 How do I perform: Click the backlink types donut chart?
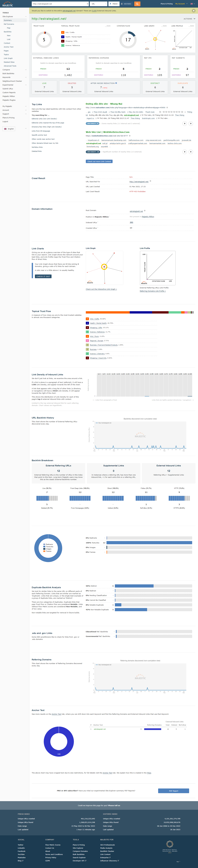[48, 548]
